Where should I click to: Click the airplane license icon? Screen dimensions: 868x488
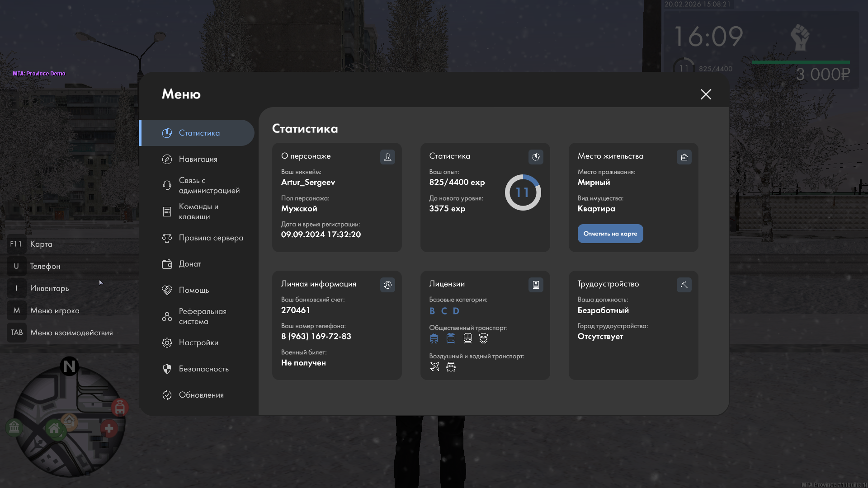(x=434, y=367)
